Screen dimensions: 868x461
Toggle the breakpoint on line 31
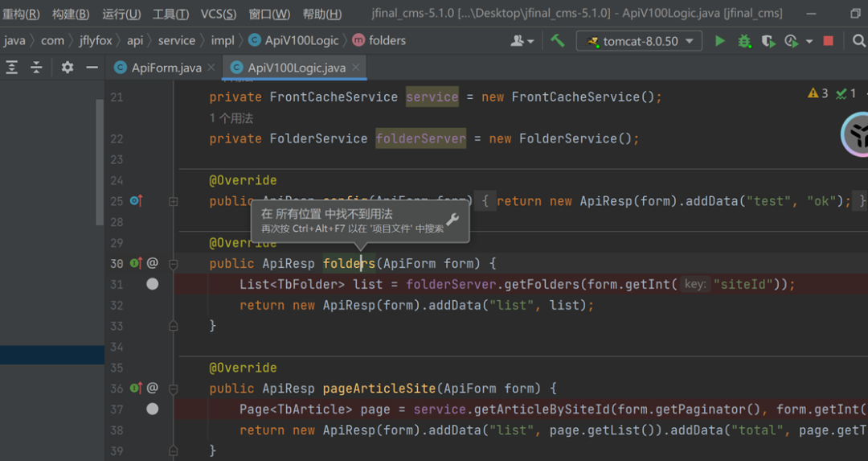(152, 284)
